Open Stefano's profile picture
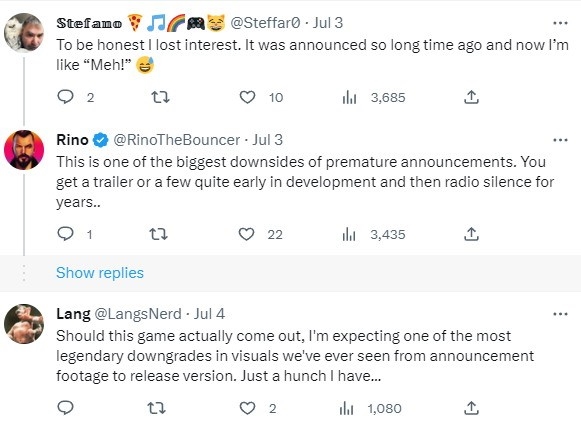This screenshot has height=426, width=581. coord(24,33)
